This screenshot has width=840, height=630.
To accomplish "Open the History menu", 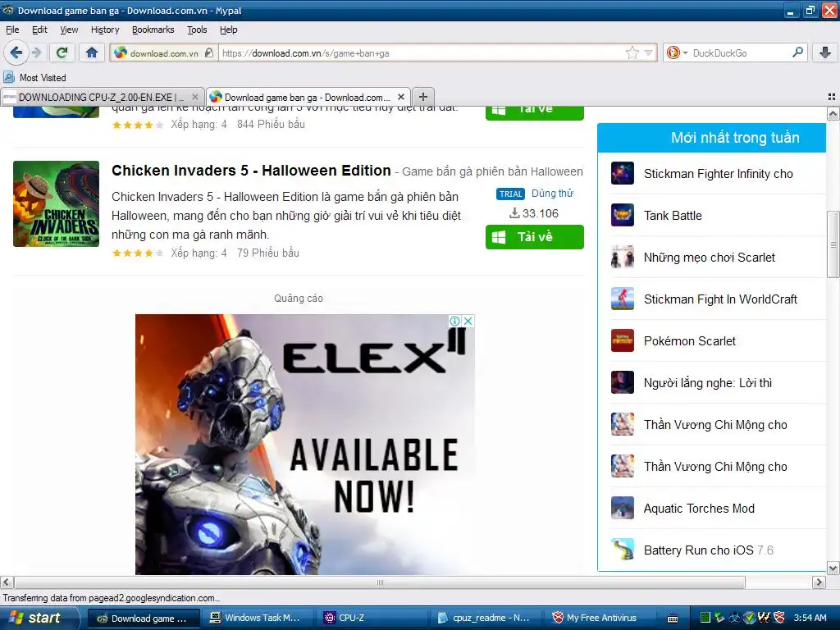I will pyautogui.click(x=105, y=30).
